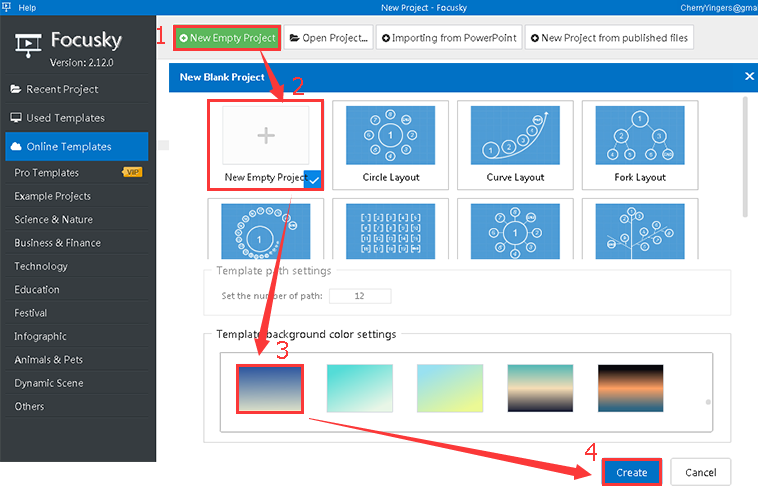
Task: Close the New Blank Project dialog
Action: click(x=749, y=76)
